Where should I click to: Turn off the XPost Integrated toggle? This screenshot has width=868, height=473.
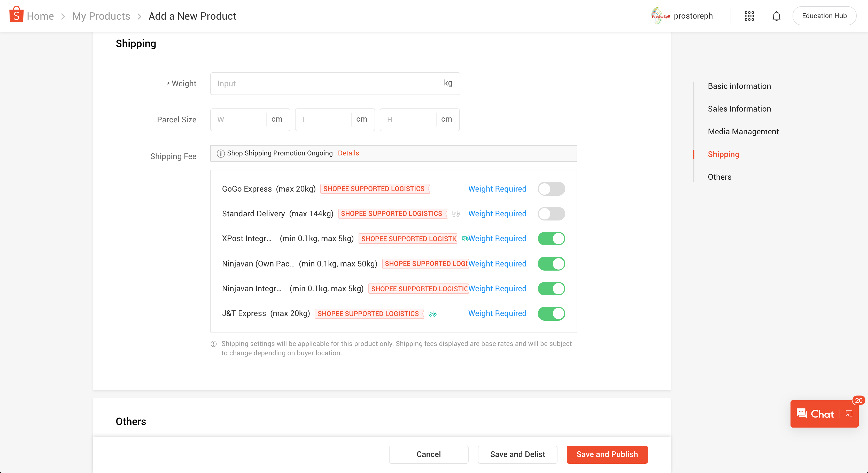tap(551, 238)
